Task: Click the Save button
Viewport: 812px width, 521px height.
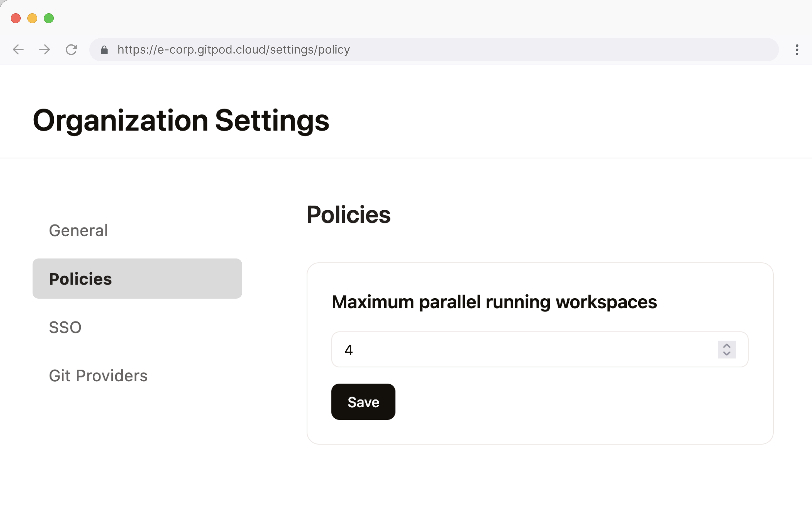Action: pos(364,402)
